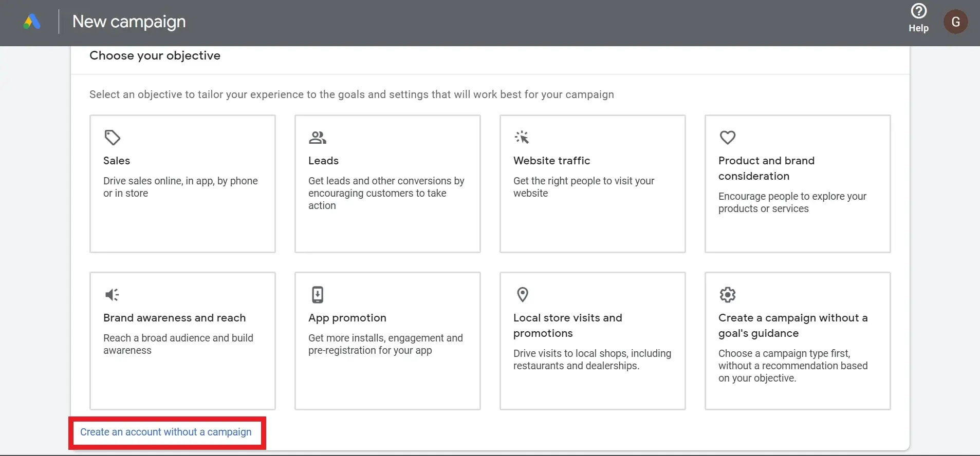Viewport: 980px width, 456px height.
Task: Click the App promotion phone download icon
Action: 318,295
